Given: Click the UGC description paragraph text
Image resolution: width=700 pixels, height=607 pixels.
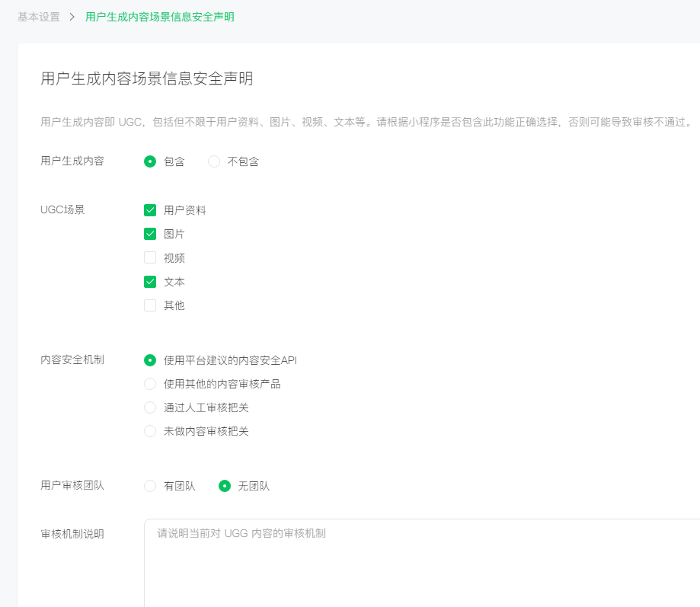Looking at the screenshot, I should click(x=368, y=122).
